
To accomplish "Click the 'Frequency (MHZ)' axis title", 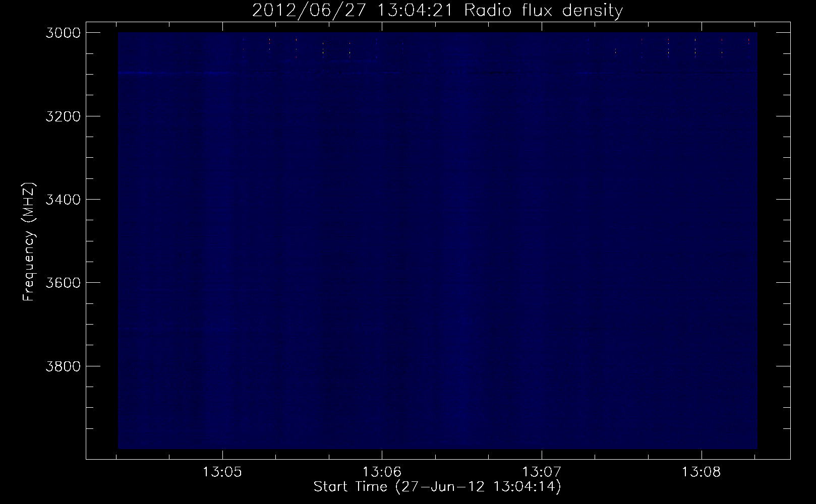I will point(29,242).
